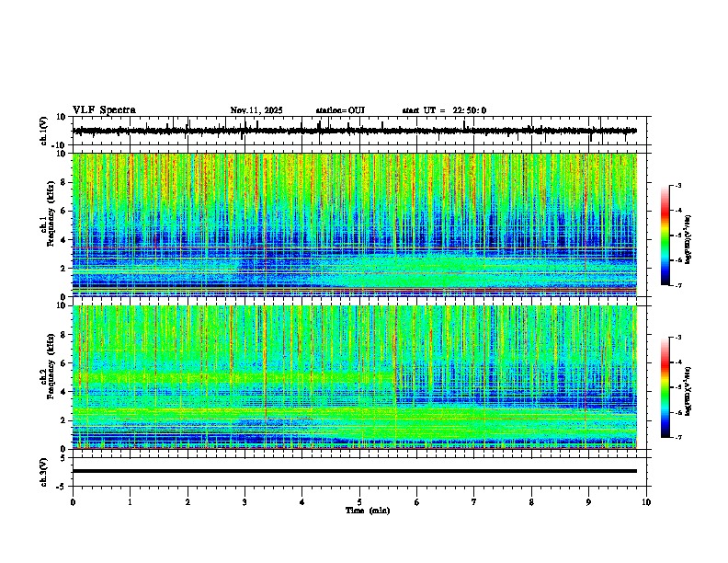Click time-axis tick label "9"
Screen dimensions: 728x563
tap(588, 502)
